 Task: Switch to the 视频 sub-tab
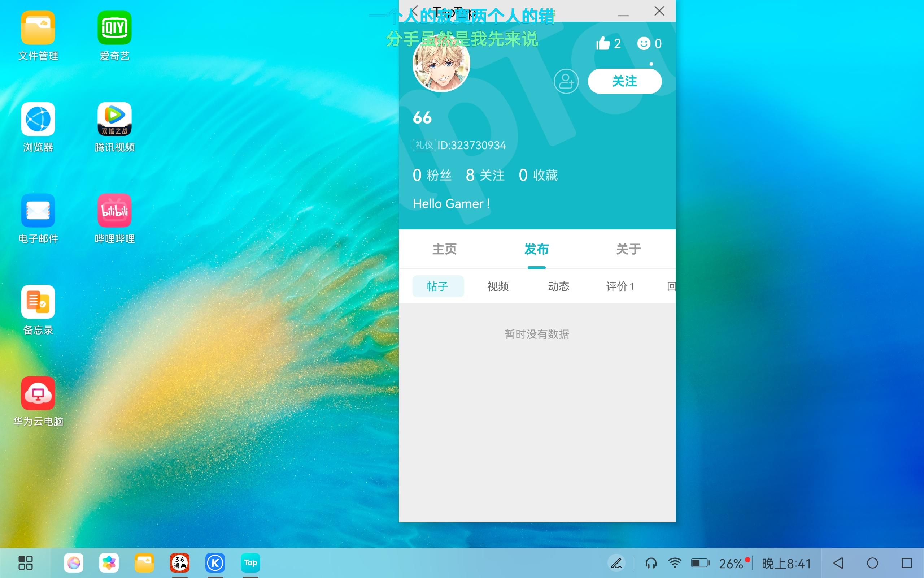pos(498,286)
